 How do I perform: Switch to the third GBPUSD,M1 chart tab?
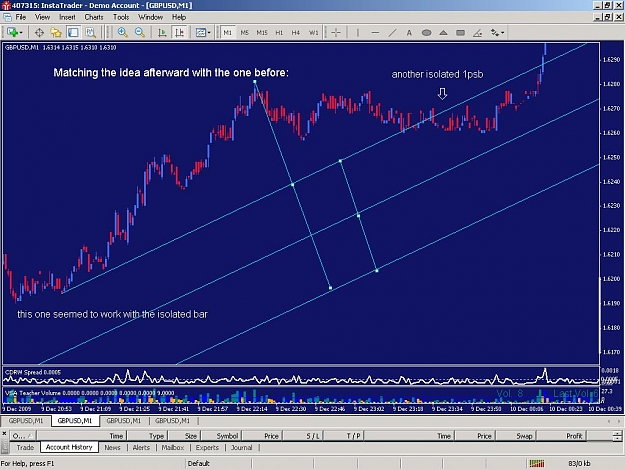[124, 421]
